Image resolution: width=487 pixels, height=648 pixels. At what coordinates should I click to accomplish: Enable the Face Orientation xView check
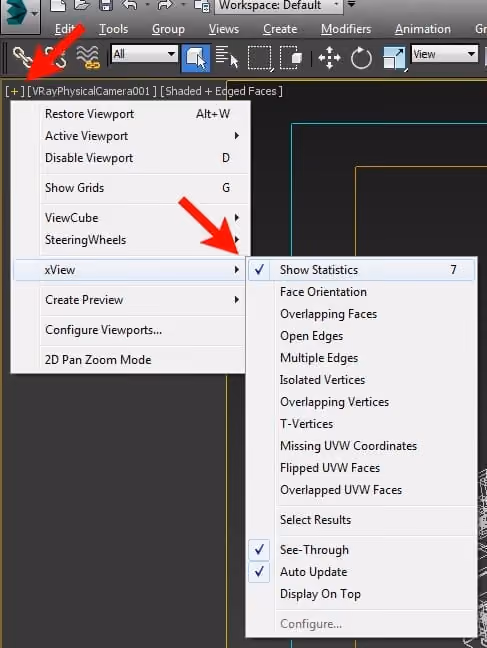coord(361,292)
